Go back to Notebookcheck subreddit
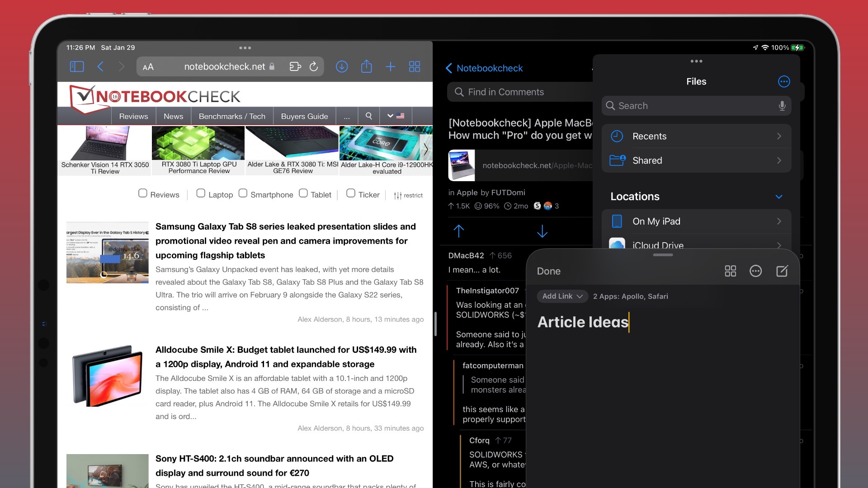 click(x=484, y=68)
